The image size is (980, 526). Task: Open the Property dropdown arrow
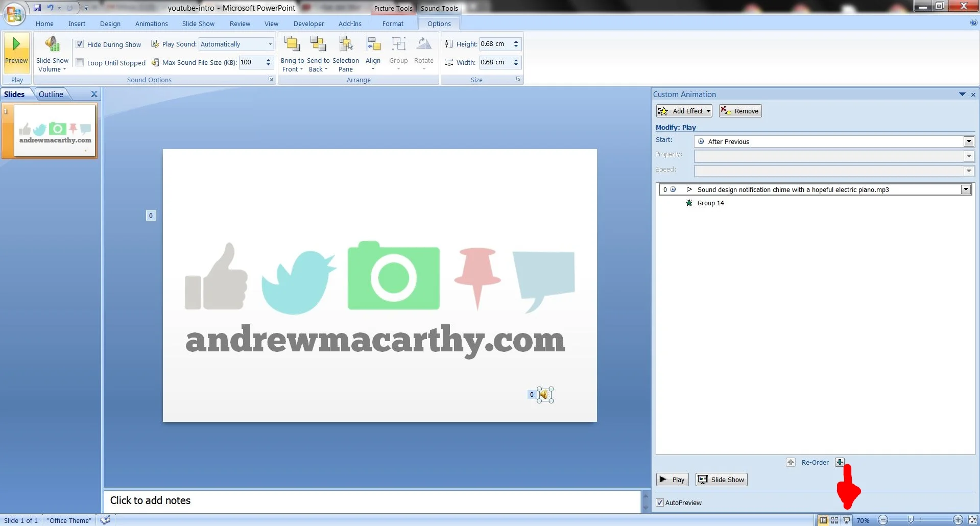(969, 156)
